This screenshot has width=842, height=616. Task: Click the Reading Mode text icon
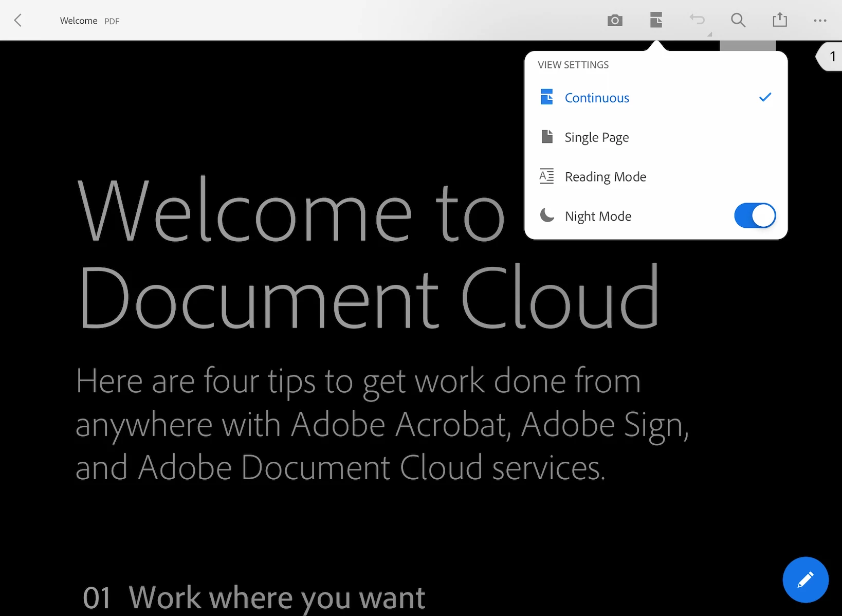coord(546,176)
